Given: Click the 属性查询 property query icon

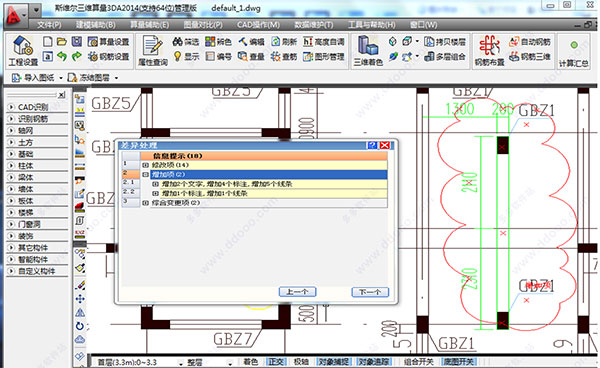Looking at the screenshot, I should (x=153, y=50).
